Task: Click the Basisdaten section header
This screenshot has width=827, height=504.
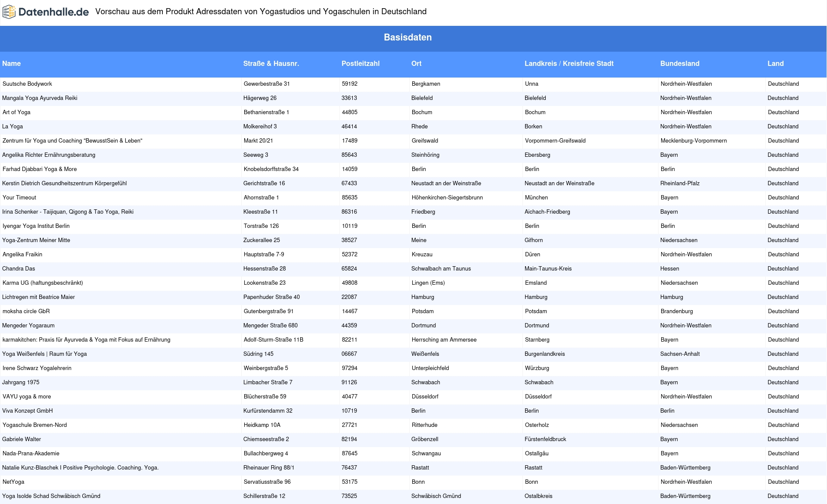Action: (x=407, y=37)
